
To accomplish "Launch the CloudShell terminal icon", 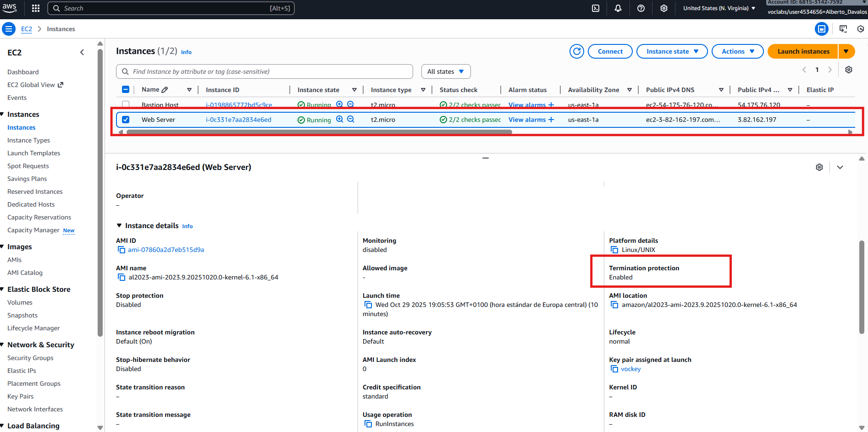I will [596, 8].
